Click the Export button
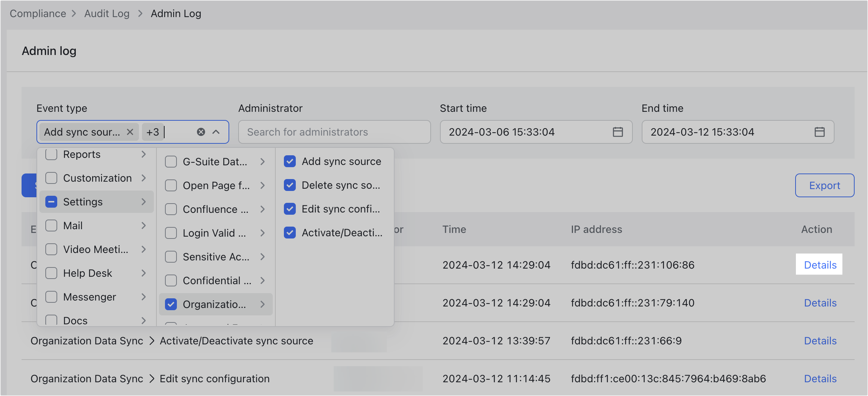The image size is (868, 396). [825, 185]
